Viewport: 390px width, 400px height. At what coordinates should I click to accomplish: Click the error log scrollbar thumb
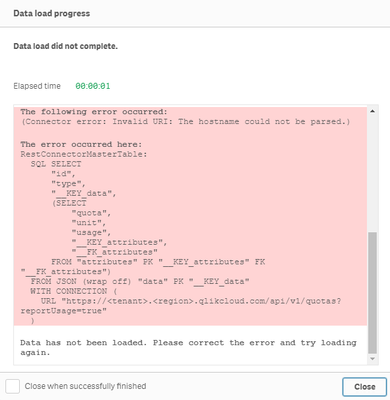coord(372,293)
